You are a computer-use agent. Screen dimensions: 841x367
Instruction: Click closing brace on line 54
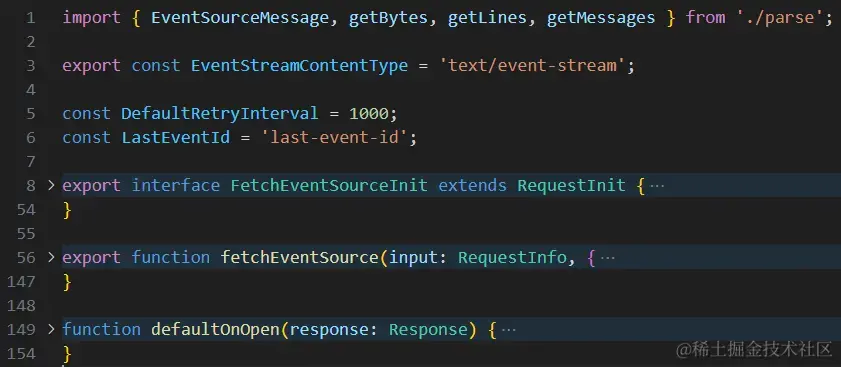pos(67,210)
